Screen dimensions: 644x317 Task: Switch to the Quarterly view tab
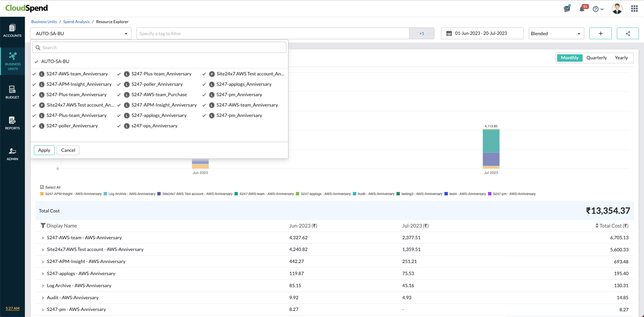coord(596,58)
